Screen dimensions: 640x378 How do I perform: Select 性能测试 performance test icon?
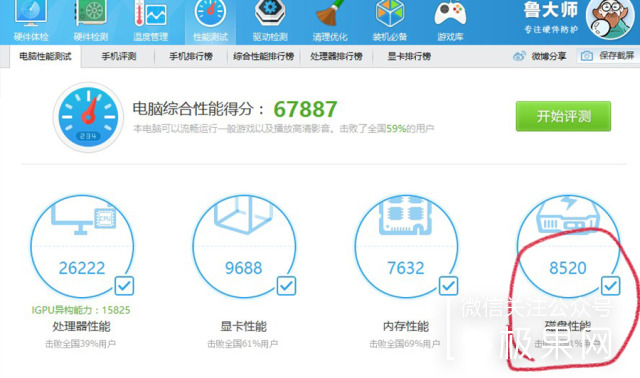pos(210,21)
